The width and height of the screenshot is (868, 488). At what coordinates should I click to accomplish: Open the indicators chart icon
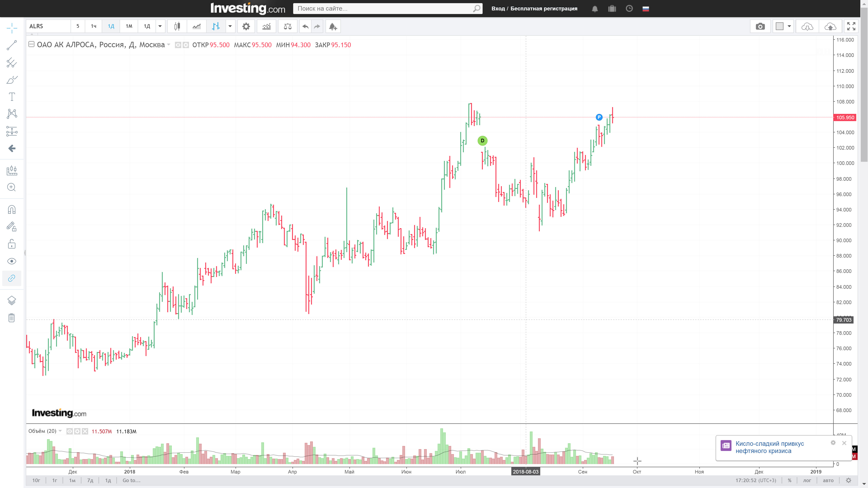(266, 26)
